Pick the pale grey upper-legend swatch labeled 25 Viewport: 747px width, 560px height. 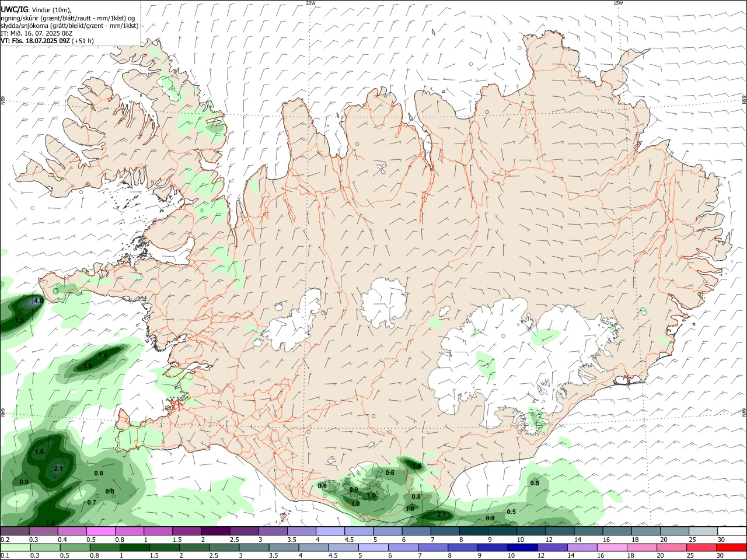(703, 531)
